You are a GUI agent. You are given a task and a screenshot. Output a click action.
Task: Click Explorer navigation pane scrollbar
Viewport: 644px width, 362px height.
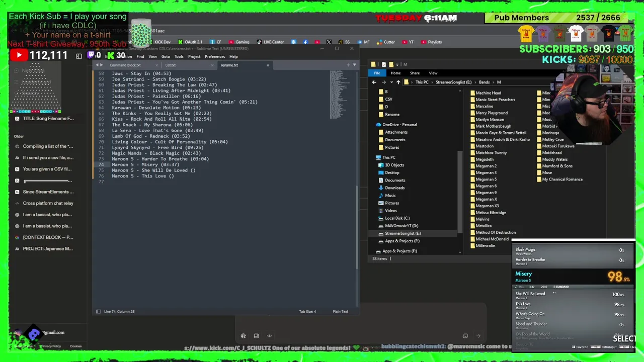[x=460, y=191]
